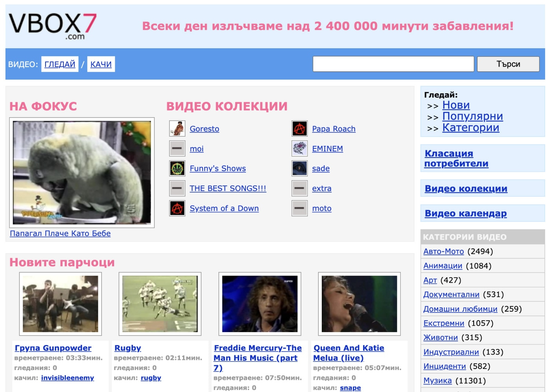This screenshot has height=392, width=549.
Task: Click the Papa Roach collection icon
Action: coord(300,129)
